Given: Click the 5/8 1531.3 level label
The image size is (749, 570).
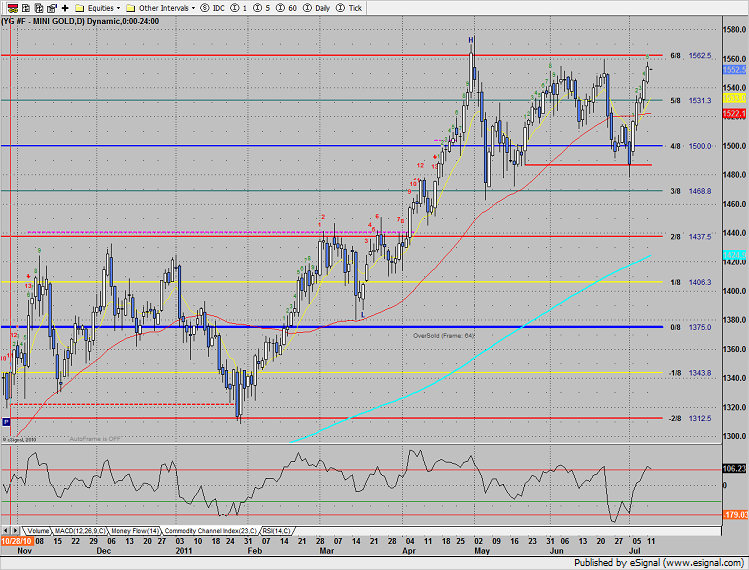Looking at the screenshot, I should tap(690, 100).
